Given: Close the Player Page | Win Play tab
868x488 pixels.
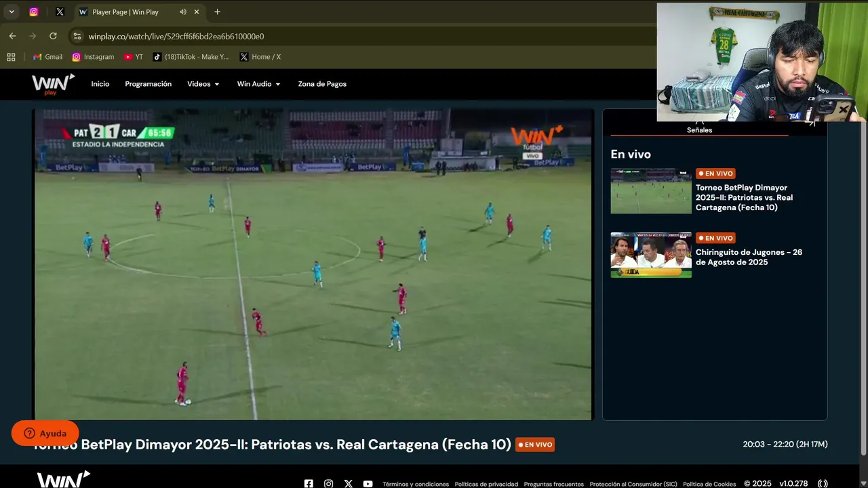Looking at the screenshot, I should click(197, 12).
